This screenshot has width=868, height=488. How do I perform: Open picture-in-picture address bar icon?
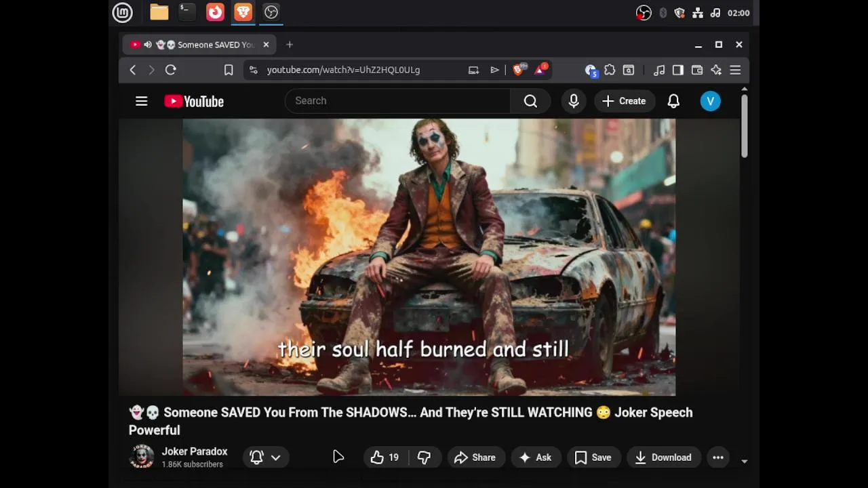(473, 70)
